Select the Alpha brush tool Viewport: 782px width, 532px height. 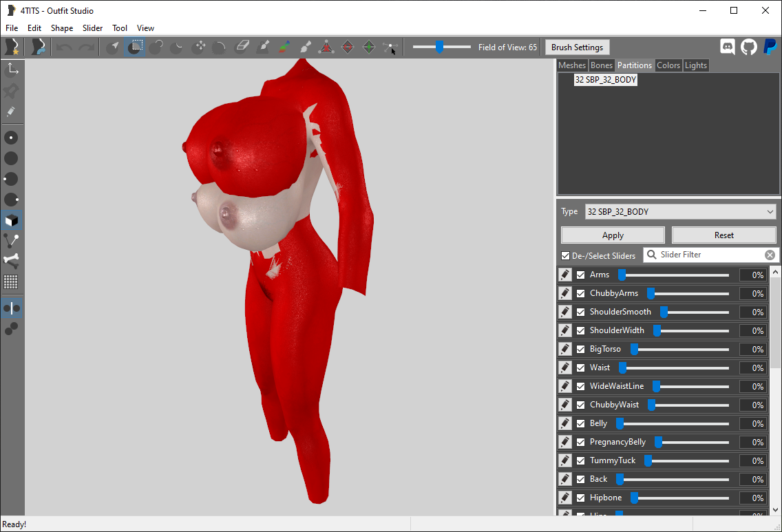click(305, 47)
